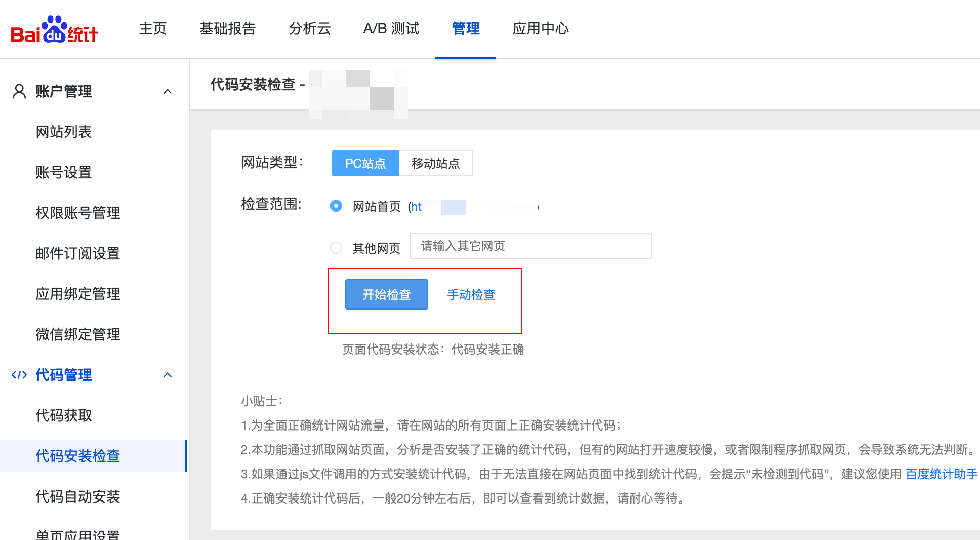Viewport: 980px width, 540px height.
Task: Open the 应用中心 tab
Action: click(541, 28)
